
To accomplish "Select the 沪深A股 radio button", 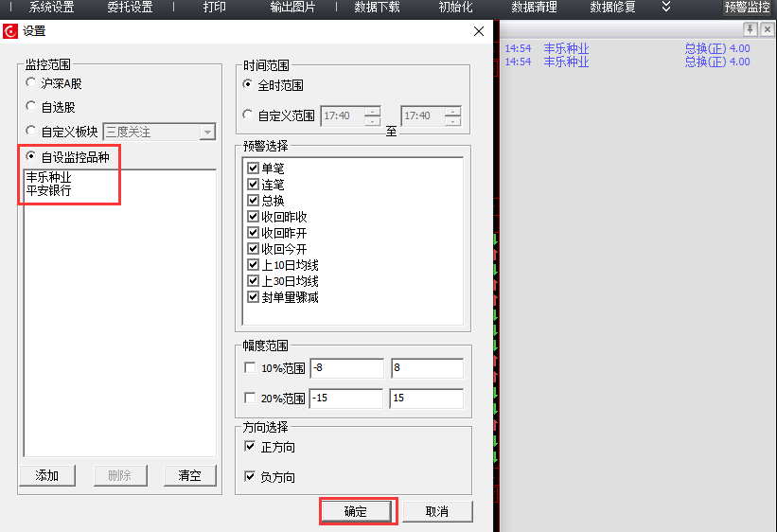I will 30,82.
